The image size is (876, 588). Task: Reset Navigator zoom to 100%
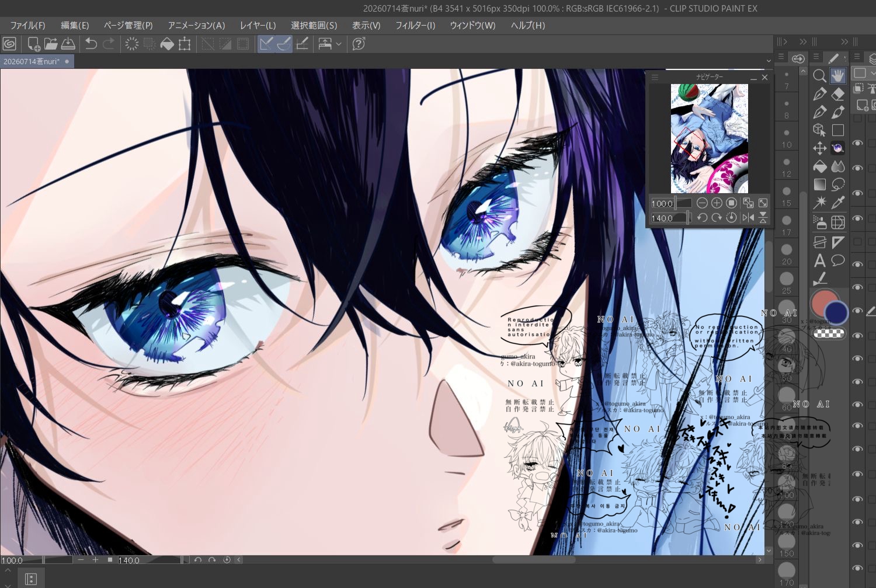pyautogui.click(x=731, y=203)
